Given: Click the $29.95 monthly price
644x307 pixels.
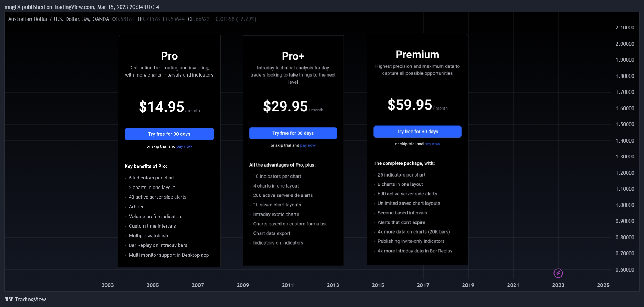Looking at the screenshot, I should click(285, 106).
